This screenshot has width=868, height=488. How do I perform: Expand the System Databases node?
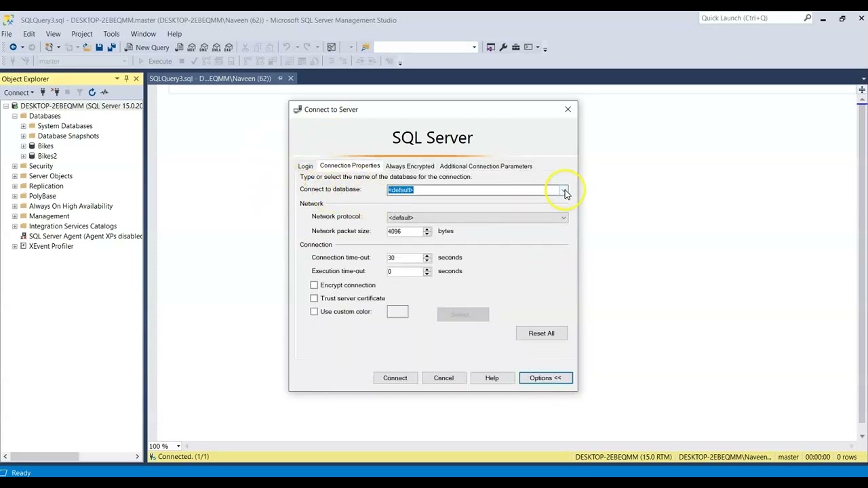point(23,126)
